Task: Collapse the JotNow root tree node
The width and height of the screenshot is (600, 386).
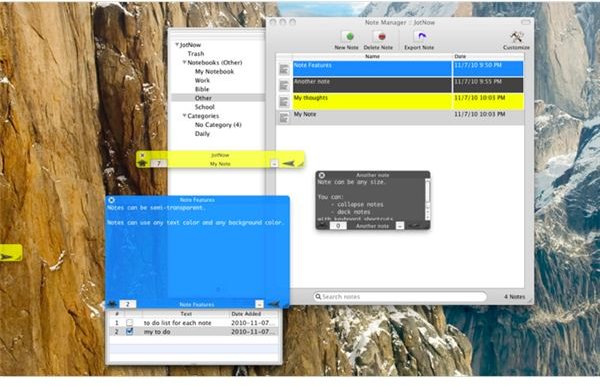Action: coord(177,45)
